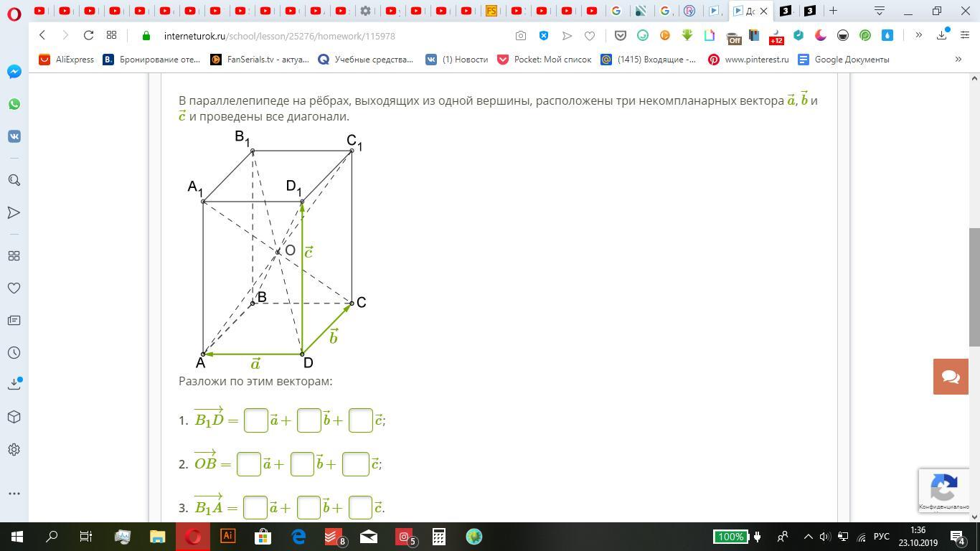Open the VK sidebar panel
Viewport: 980px width, 551px height.
pyautogui.click(x=14, y=136)
